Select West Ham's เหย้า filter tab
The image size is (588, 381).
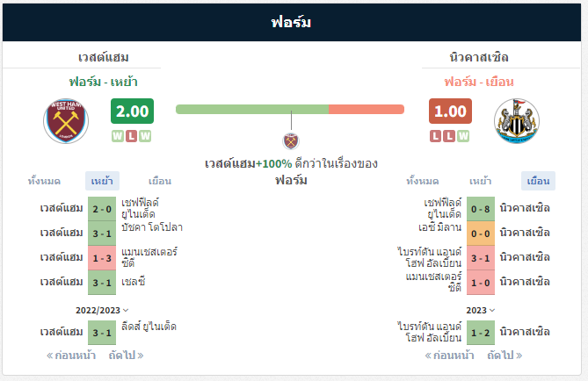102,181
